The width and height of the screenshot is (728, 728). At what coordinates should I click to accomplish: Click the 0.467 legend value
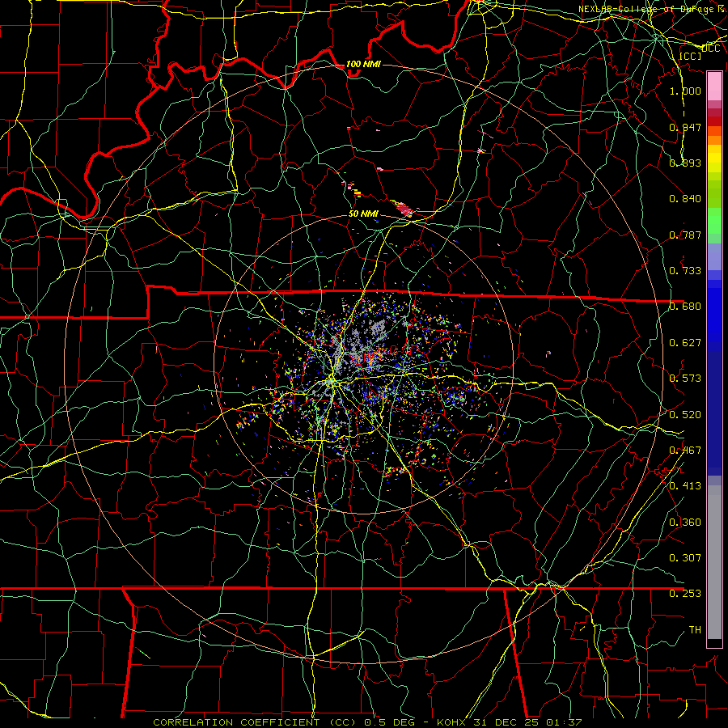click(x=685, y=450)
